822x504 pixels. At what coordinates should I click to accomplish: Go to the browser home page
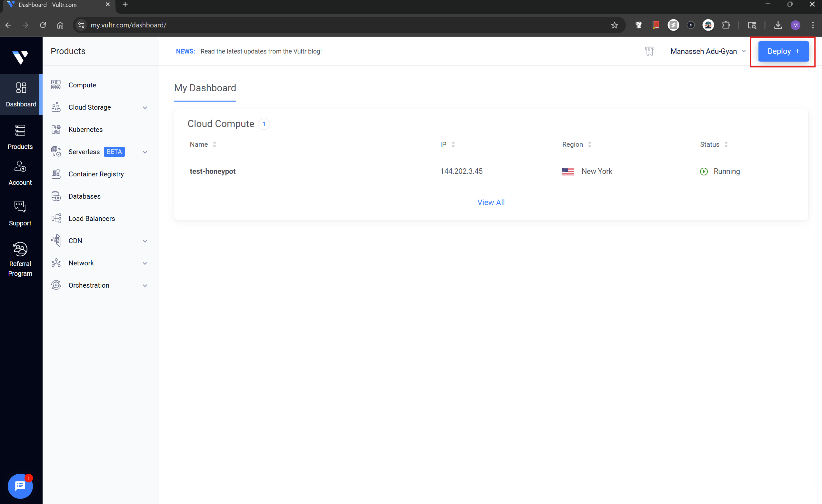(60, 25)
